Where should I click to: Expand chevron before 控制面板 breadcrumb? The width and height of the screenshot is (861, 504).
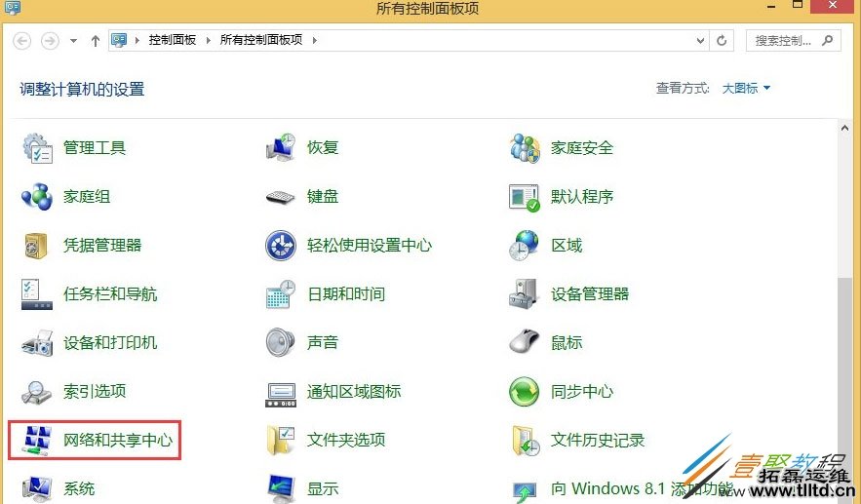(x=137, y=40)
